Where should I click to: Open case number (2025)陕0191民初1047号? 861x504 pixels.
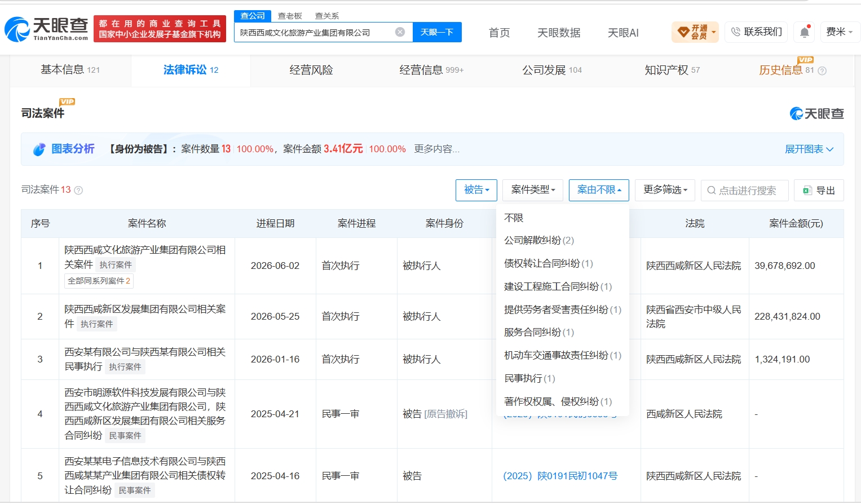(x=560, y=476)
